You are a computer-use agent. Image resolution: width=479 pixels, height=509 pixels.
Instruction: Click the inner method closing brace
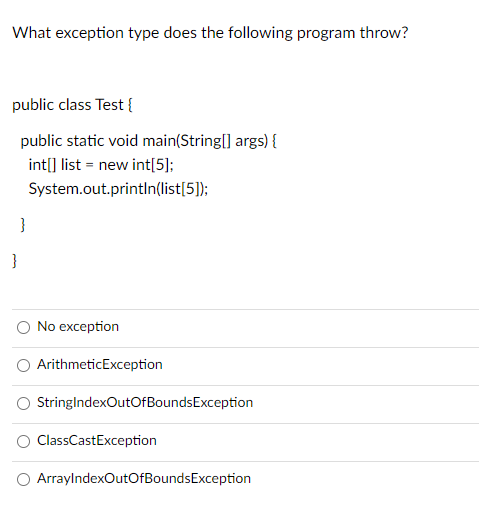point(23,225)
